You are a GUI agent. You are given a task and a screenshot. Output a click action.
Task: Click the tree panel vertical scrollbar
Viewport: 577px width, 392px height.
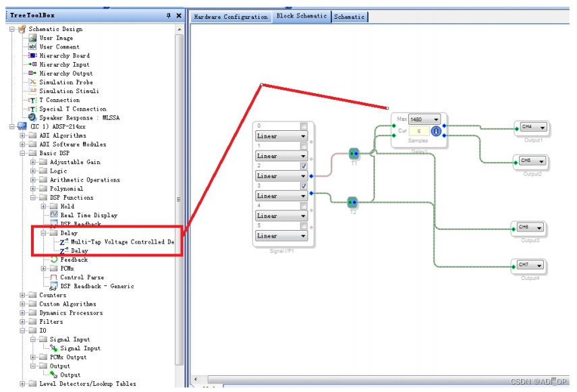[x=180, y=199]
